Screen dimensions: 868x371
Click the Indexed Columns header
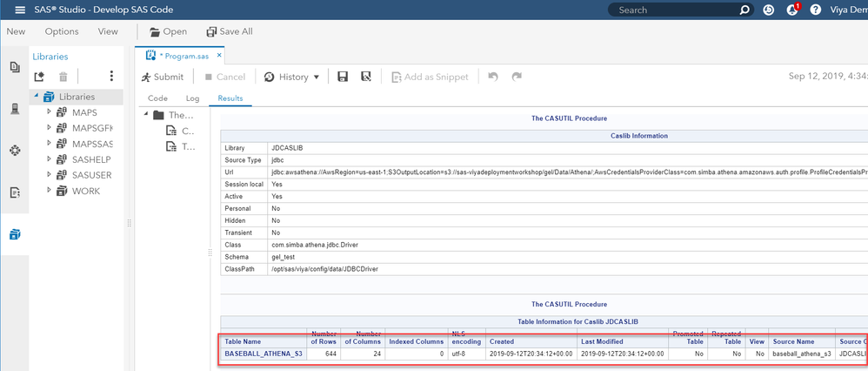(415, 341)
